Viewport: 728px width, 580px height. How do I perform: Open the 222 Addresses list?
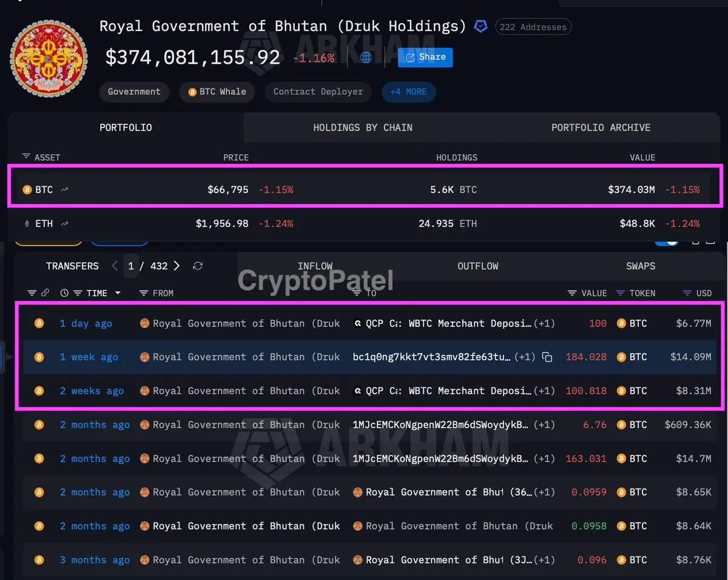click(x=533, y=27)
